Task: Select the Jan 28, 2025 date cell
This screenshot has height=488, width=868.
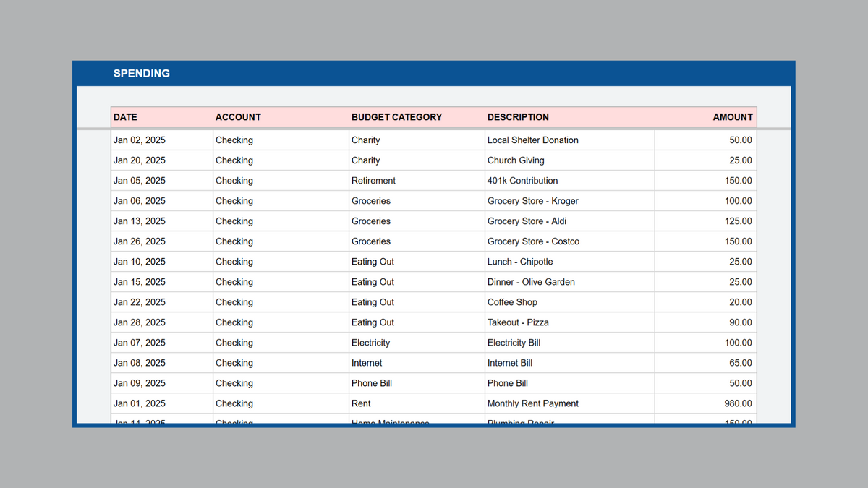Action: 162,322
